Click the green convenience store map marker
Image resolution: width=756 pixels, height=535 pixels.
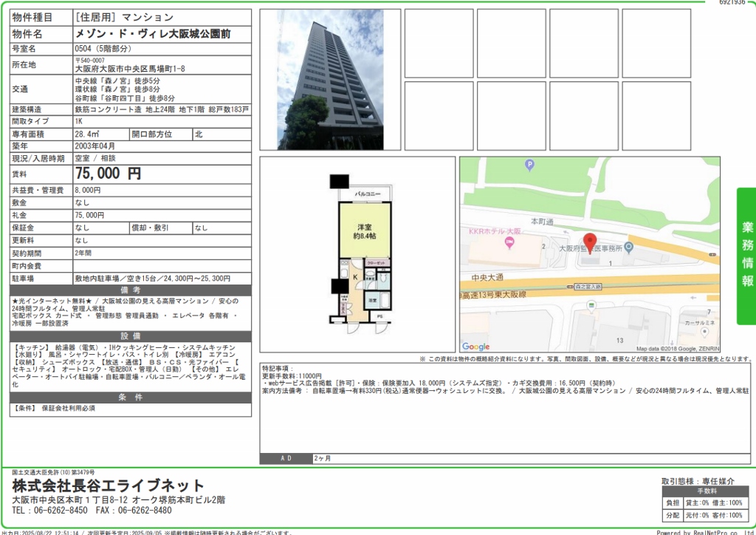[x=590, y=304]
